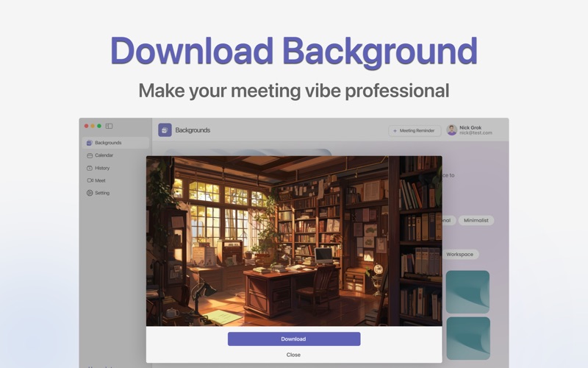Screen dimensions: 588x368
Task: Click the Nick Grok account name
Action: 470,127
